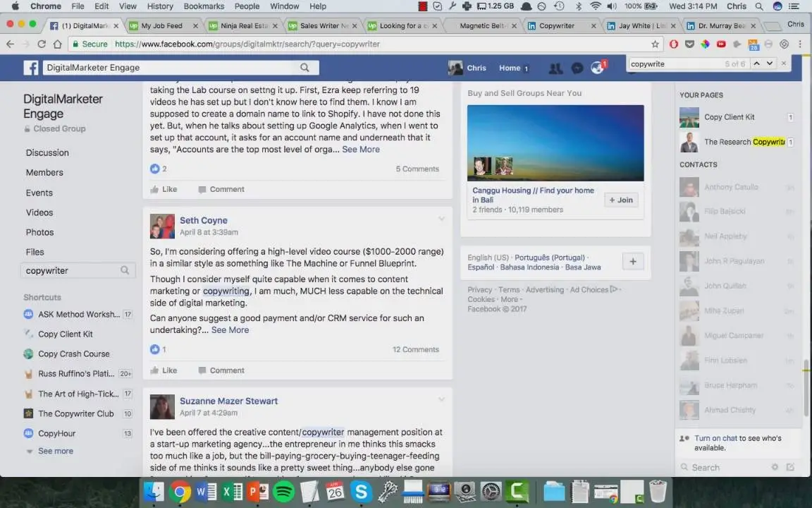Click the magnifier in Facebook's top search bar
Image resolution: width=812 pixels, height=508 pixels.
click(304, 68)
